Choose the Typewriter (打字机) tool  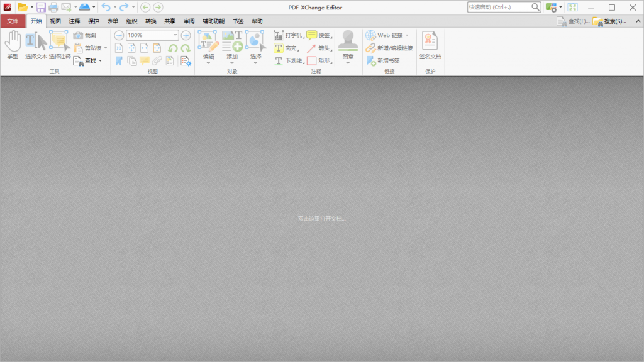(289, 35)
